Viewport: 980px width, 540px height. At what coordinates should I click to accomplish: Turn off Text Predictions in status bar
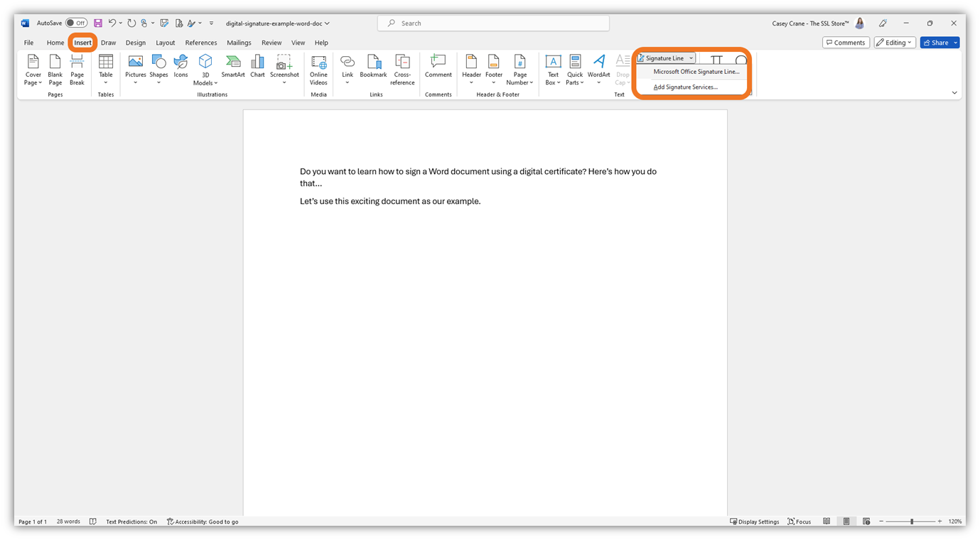[131, 521]
